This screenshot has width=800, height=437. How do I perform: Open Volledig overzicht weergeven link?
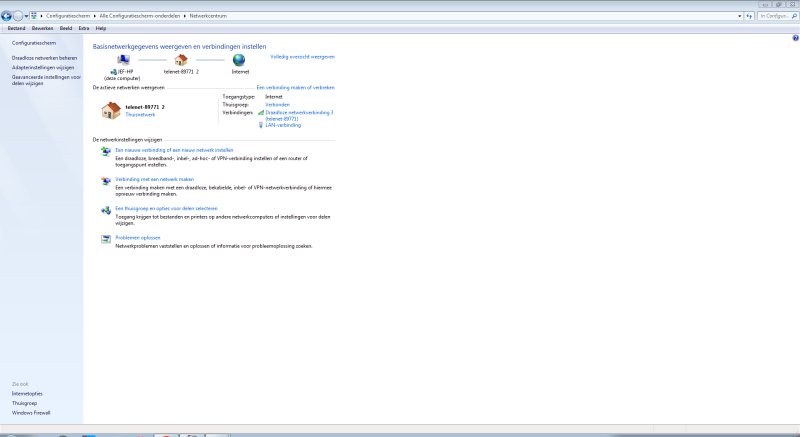click(302, 57)
